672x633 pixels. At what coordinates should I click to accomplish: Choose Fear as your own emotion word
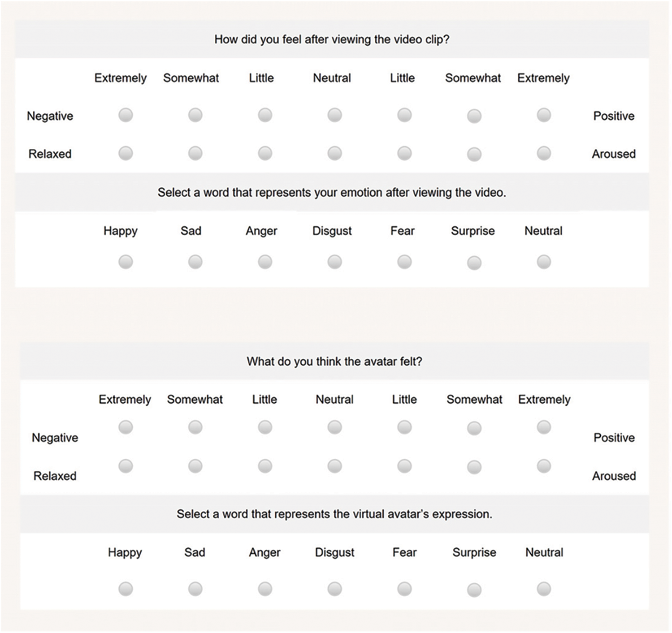[x=404, y=262]
